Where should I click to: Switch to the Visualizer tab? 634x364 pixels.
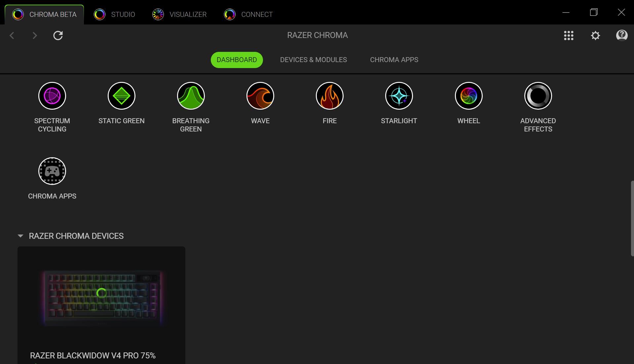coord(179,15)
